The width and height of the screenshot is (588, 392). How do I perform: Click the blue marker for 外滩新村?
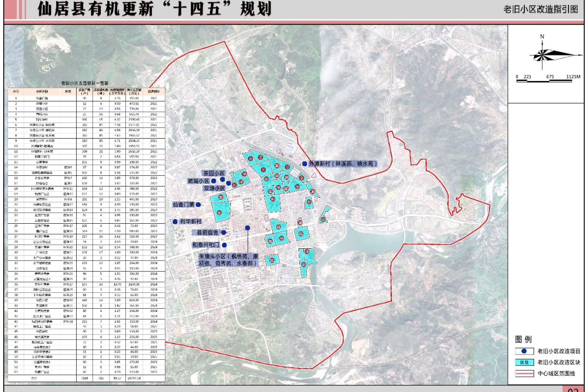pos(304,163)
